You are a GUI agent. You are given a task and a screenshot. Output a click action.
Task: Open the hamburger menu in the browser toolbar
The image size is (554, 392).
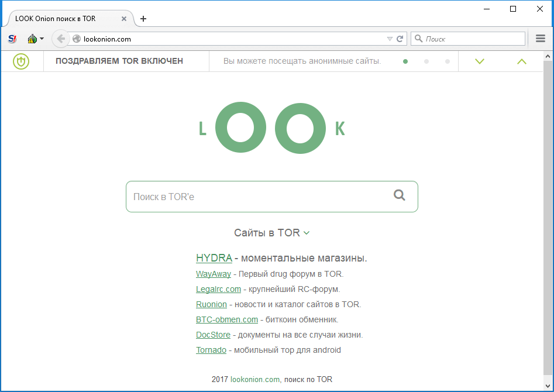540,39
